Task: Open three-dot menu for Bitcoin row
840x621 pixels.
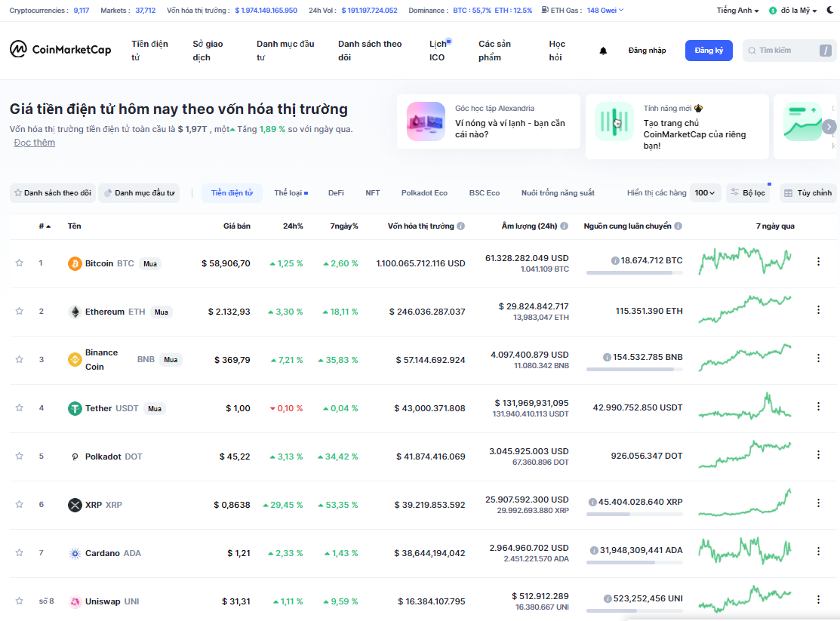Action: tap(818, 262)
